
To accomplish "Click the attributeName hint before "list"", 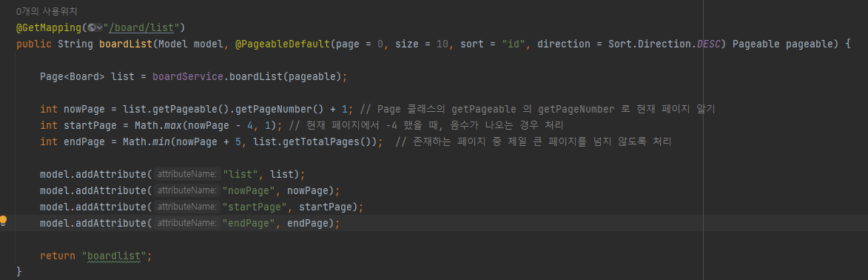I will [186, 174].
